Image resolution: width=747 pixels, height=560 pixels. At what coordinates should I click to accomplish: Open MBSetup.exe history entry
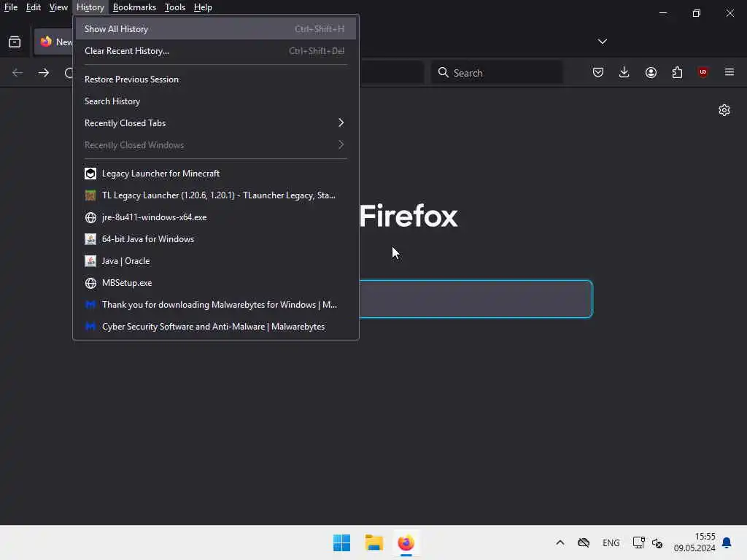[x=215, y=283]
